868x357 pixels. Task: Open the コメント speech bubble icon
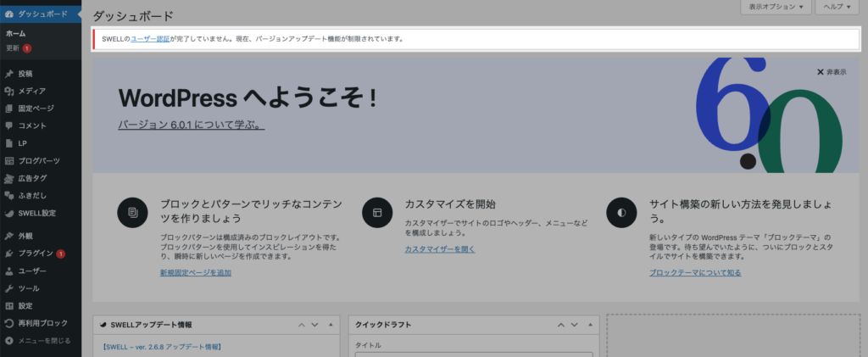pos(8,126)
